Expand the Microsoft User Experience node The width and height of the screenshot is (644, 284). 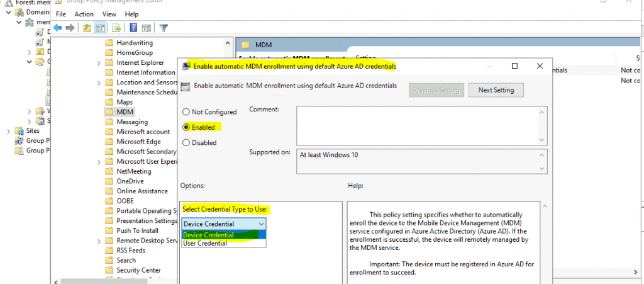click(x=99, y=162)
